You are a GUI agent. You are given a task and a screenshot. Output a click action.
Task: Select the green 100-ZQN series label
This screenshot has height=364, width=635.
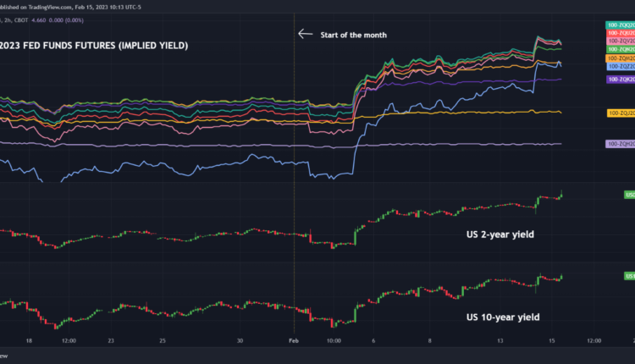pyautogui.click(x=620, y=49)
